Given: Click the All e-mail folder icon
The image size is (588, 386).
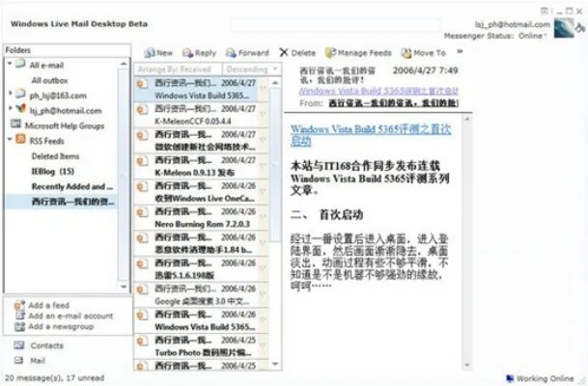Looking at the screenshot, I should pyautogui.click(x=20, y=64).
